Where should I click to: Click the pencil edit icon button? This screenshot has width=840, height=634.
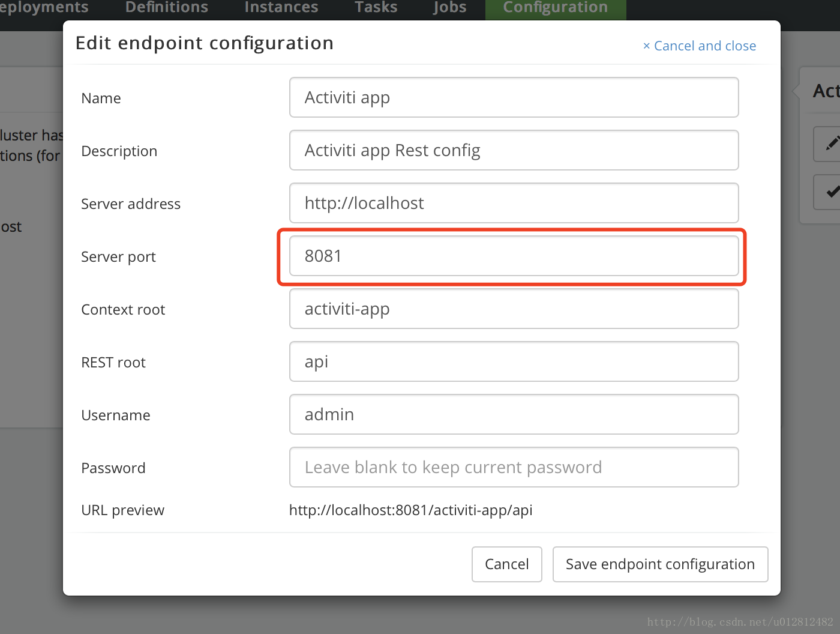[827, 144]
